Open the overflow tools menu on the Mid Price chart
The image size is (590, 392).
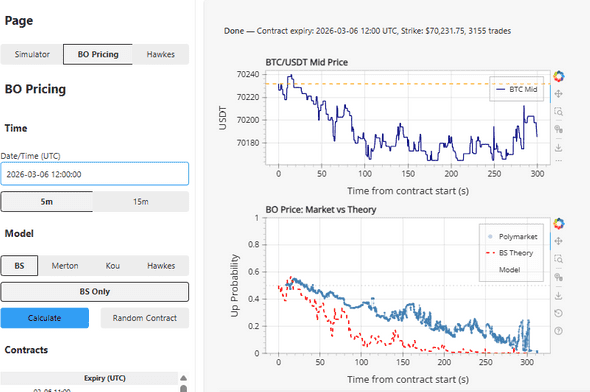[x=558, y=161]
